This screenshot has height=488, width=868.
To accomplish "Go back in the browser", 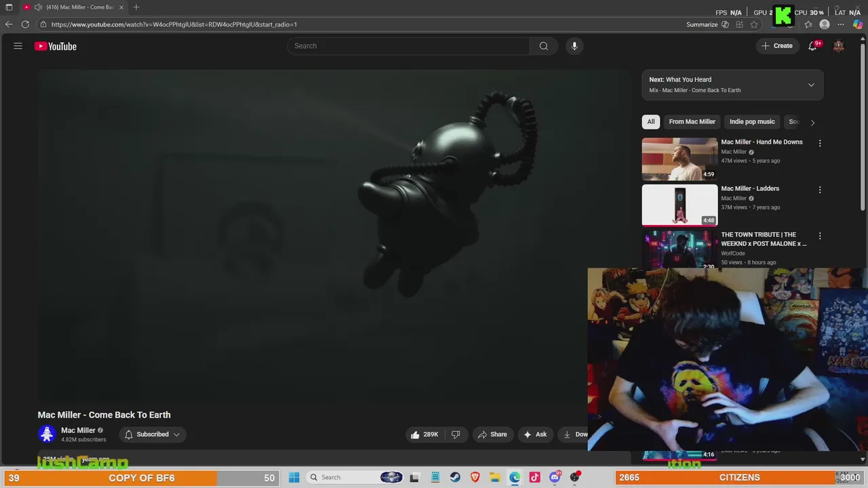I will (9, 24).
